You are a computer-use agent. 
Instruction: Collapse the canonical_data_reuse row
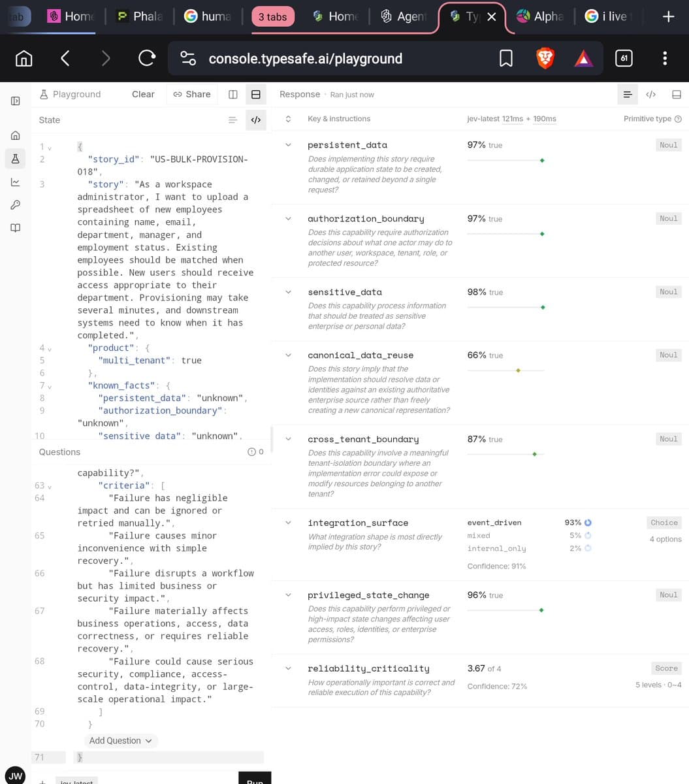point(288,355)
